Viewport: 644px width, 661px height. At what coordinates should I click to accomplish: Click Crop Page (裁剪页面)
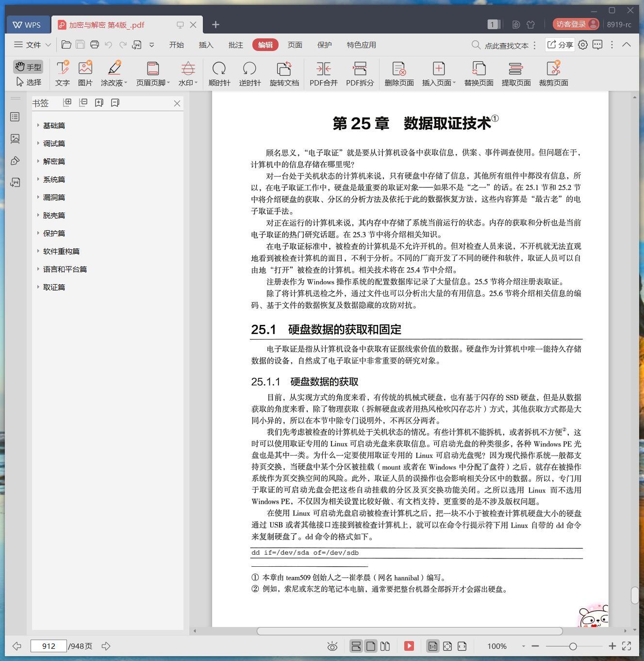[x=553, y=74]
